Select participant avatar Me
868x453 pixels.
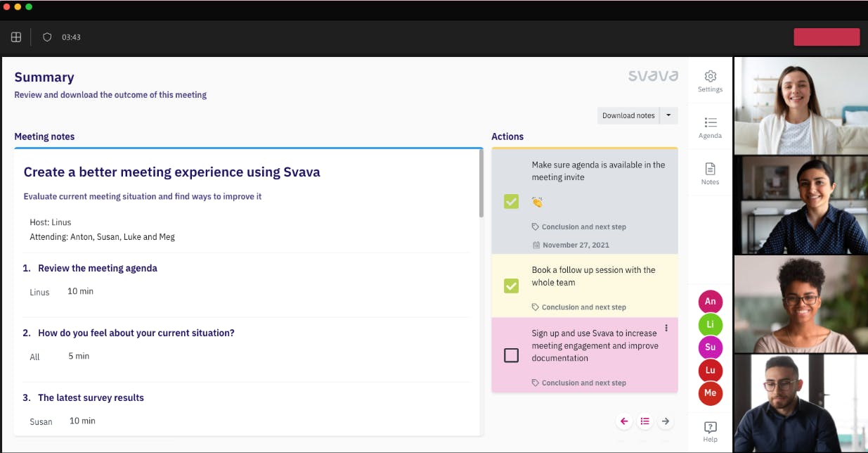[711, 393]
